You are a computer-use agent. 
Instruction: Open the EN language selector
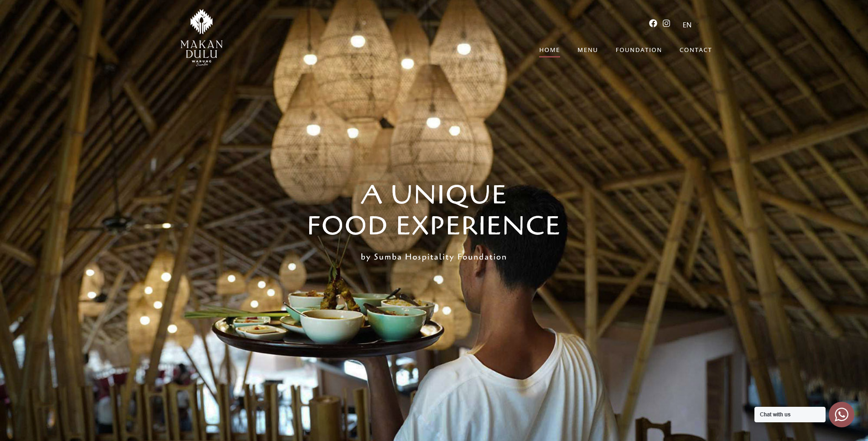click(687, 25)
